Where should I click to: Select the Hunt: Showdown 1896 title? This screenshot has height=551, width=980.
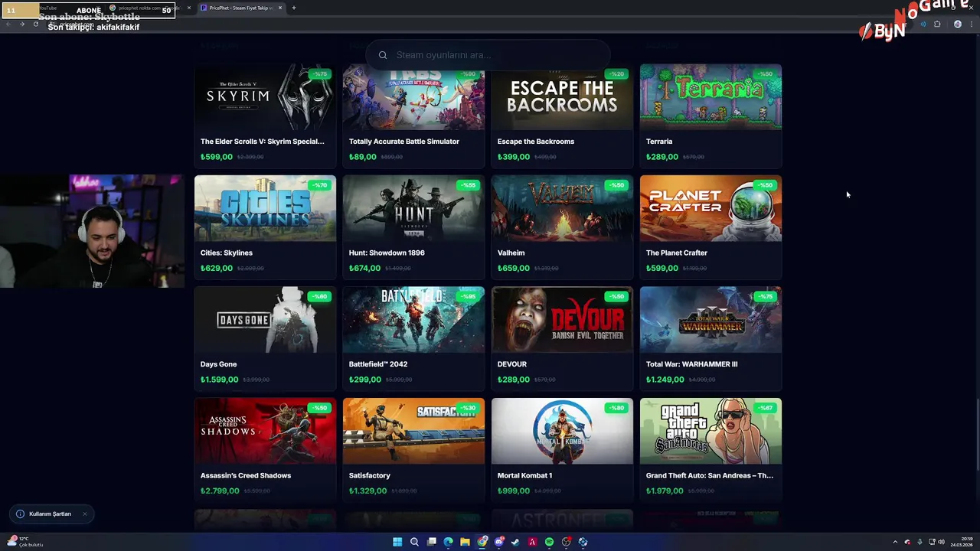tap(387, 253)
